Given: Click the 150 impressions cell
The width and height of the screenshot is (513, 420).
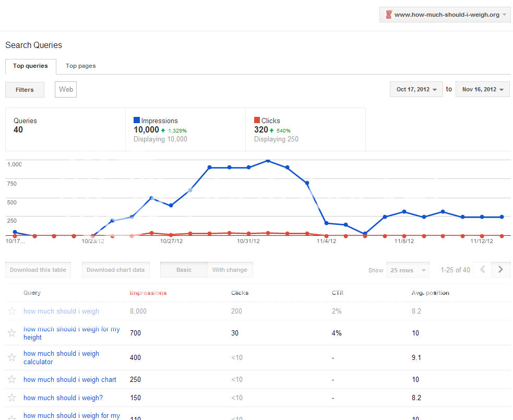Looking at the screenshot, I should tap(135, 398).
